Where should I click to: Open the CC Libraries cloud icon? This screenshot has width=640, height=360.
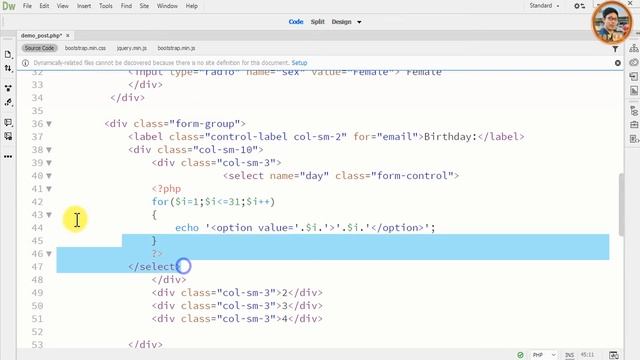click(x=633, y=62)
